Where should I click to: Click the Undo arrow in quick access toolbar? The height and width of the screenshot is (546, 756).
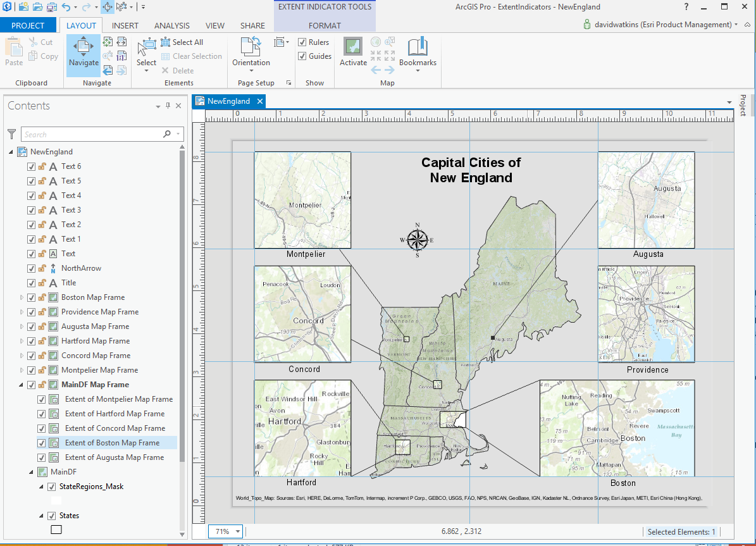point(66,7)
